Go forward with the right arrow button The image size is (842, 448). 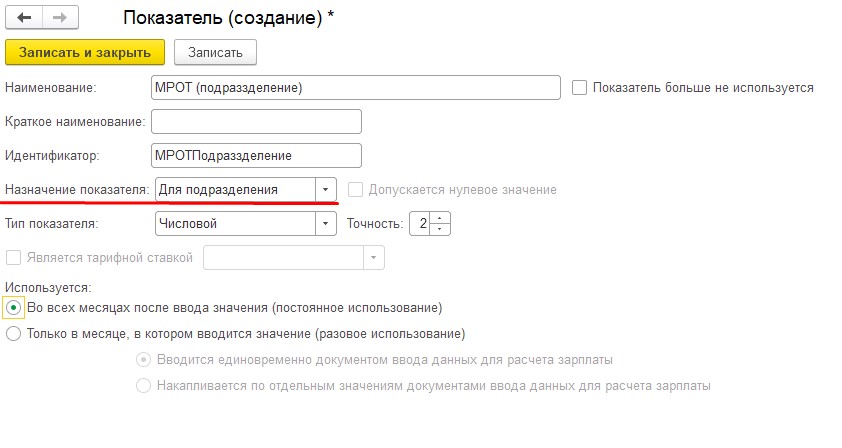(60, 18)
